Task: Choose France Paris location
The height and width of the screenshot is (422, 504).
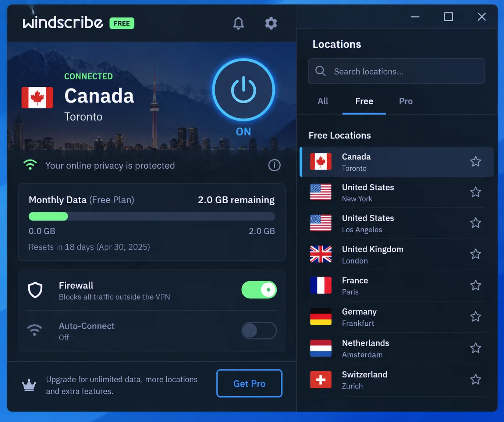Action: coord(397,286)
